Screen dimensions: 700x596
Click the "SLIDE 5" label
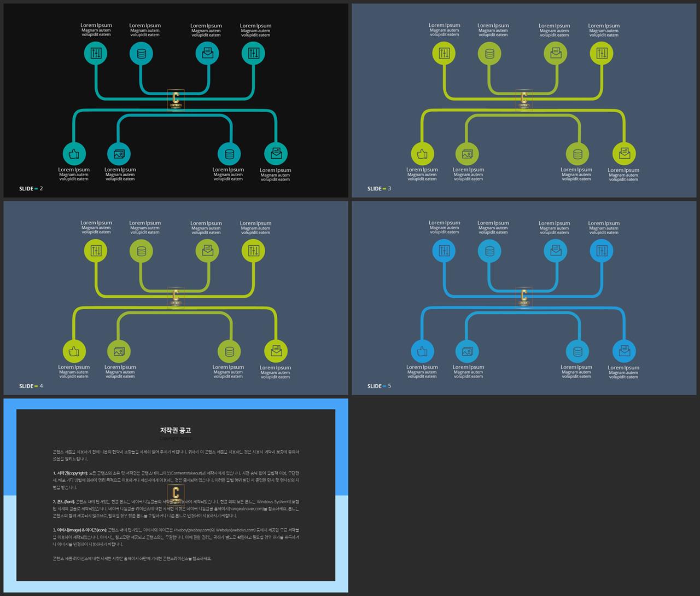point(379,386)
